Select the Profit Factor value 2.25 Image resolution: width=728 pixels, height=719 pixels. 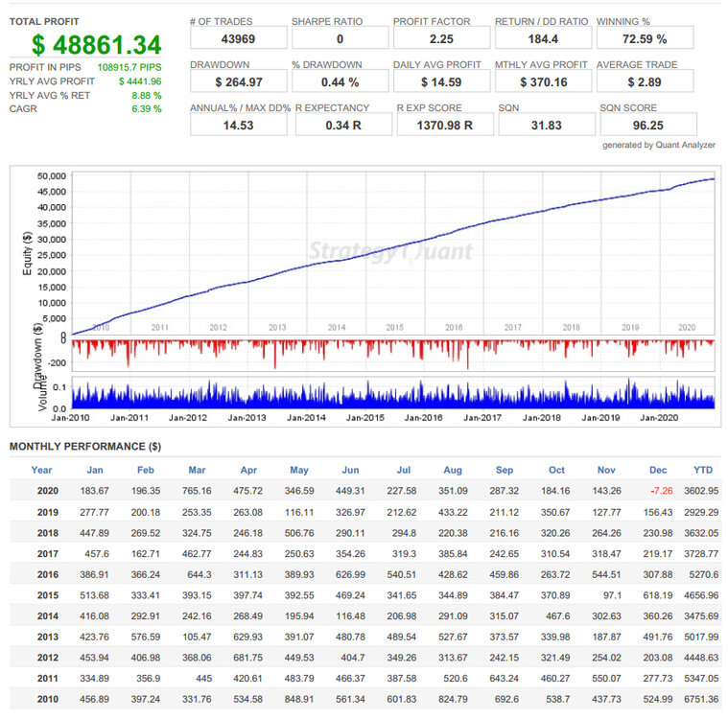(441, 39)
